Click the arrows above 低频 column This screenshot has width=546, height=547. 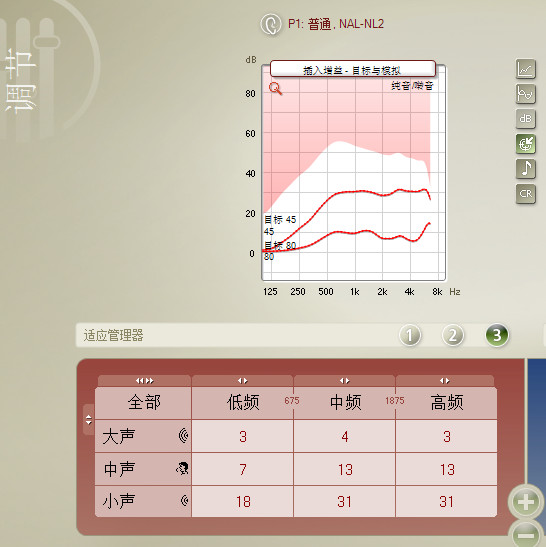pyautogui.click(x=242, y=381)
